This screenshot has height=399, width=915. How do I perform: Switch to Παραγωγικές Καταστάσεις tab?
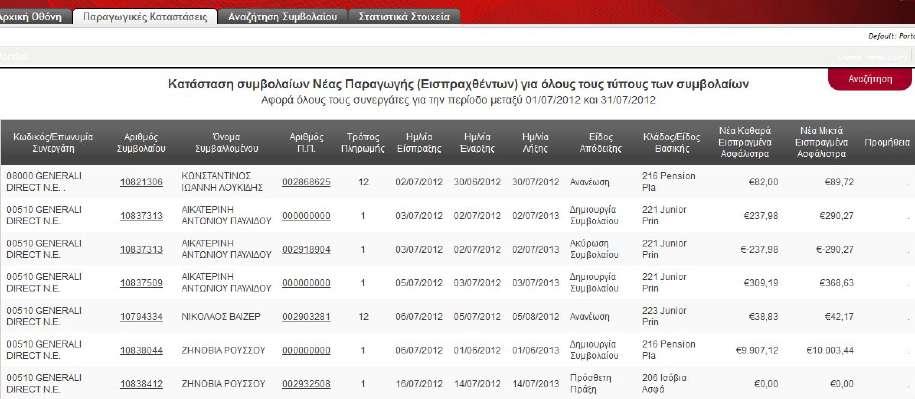(145, 17)
